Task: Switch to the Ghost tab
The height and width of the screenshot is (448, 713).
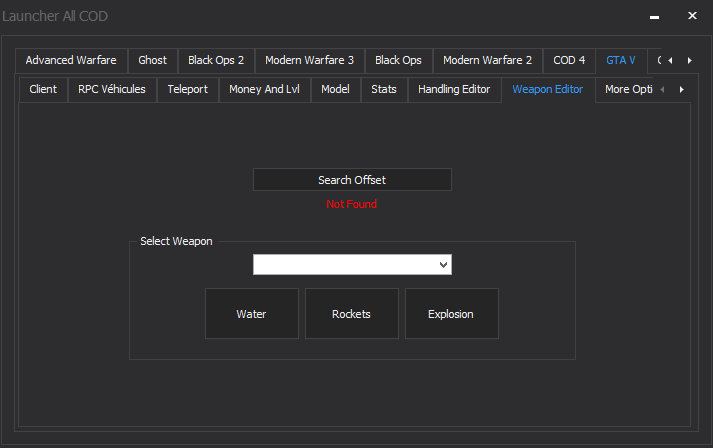Action: [x=152, y=60]
